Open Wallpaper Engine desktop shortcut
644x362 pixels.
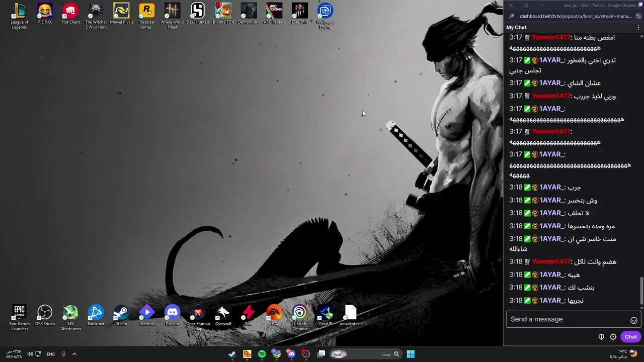tap(325, 16)
